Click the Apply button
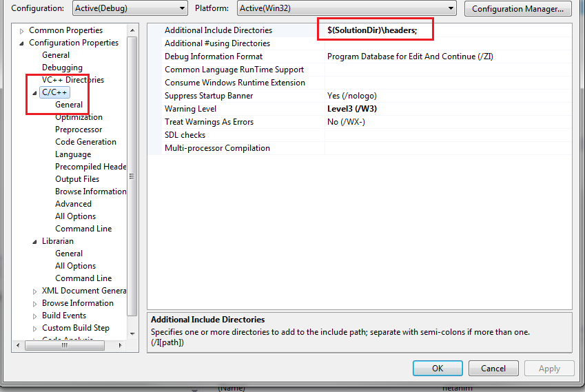 click(x=549, y=368)
